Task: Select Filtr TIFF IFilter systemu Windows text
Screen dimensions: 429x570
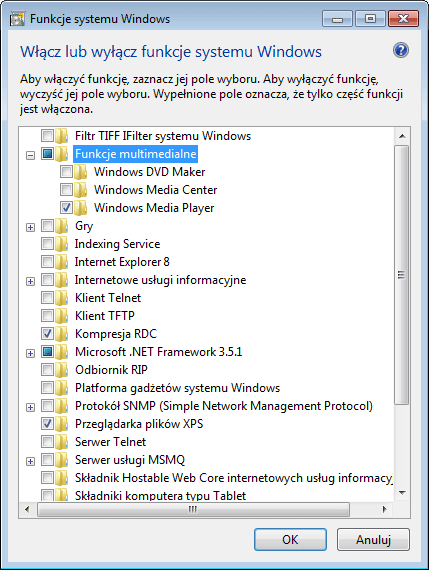Action: coord(163,136)
